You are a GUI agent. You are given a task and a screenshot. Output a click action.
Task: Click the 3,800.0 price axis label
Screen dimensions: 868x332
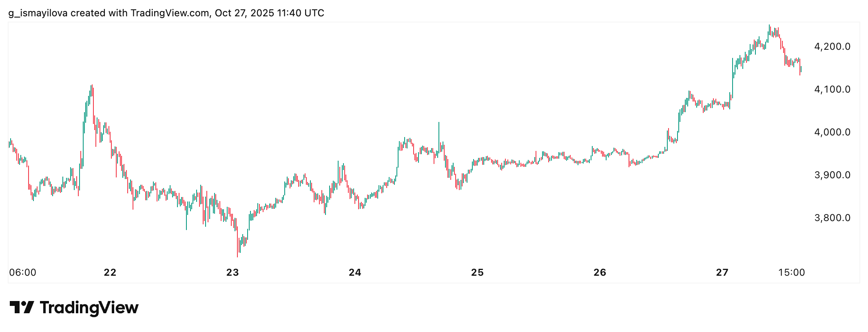click(832, 218)
